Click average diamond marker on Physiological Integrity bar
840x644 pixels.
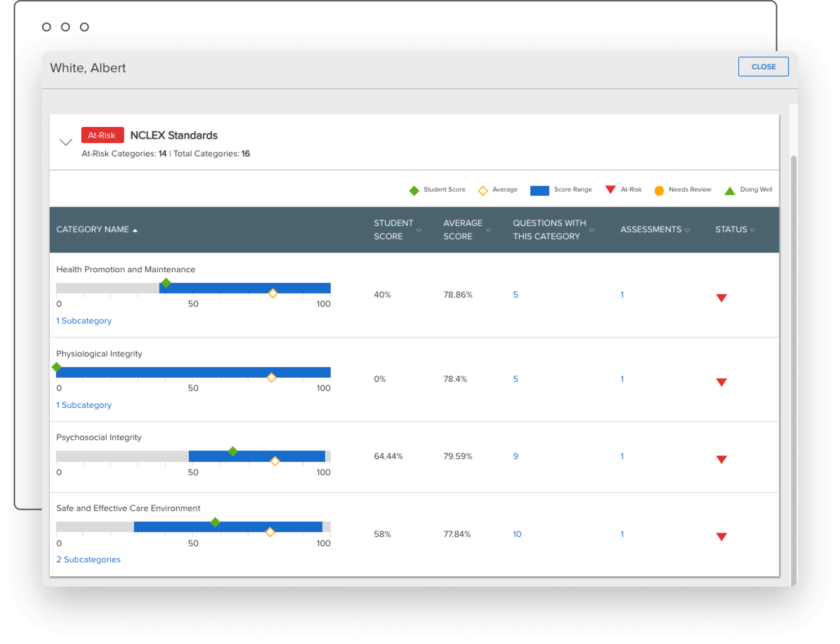271,378
